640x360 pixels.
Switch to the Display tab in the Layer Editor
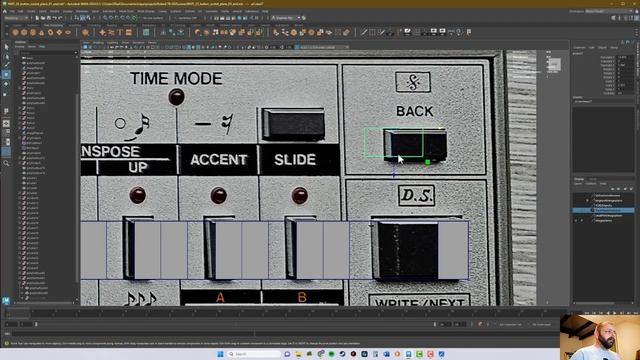[x=579, y=179]
